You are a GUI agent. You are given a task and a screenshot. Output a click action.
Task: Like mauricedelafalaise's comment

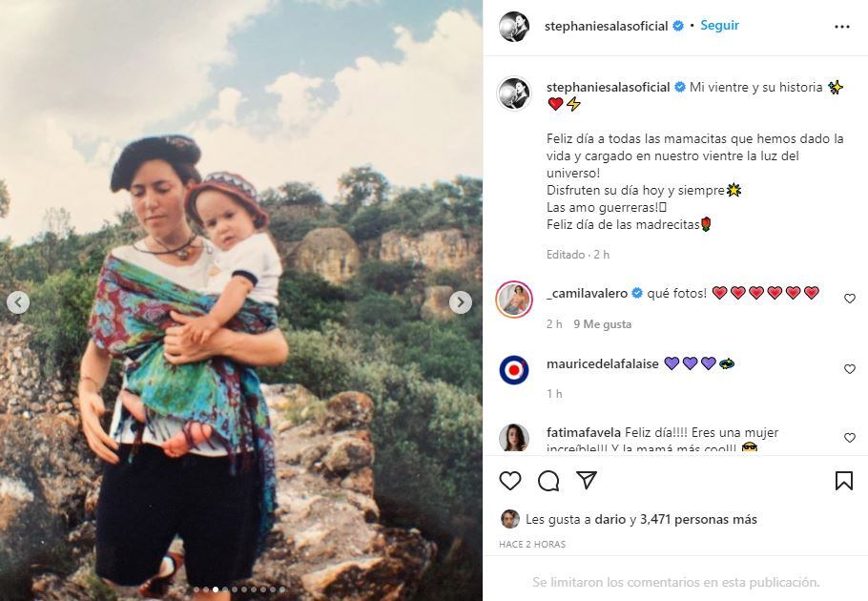tap(850, 369)
